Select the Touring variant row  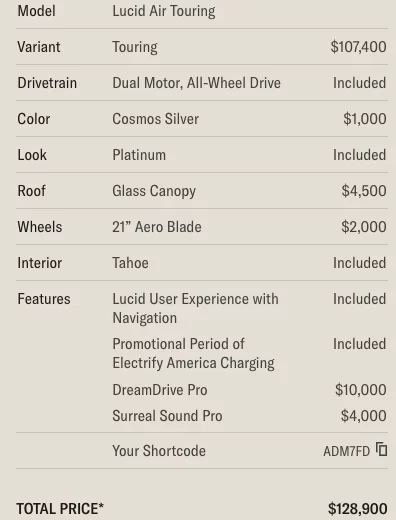pyautogui.click(x=202, y=47)
